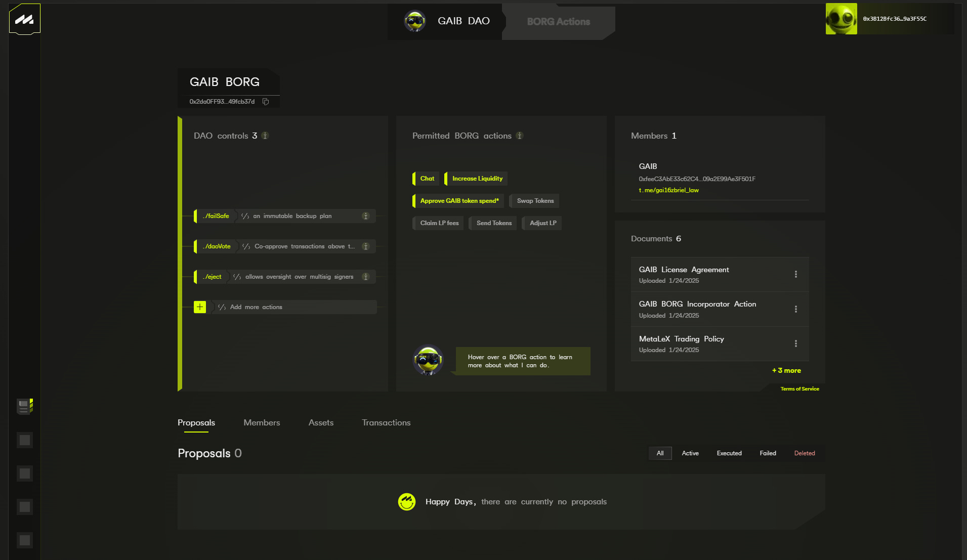Viewport: 967px width, 560px height.
Task: Open the MetaLeX Trading Policy document
Action: click(681, 339)
